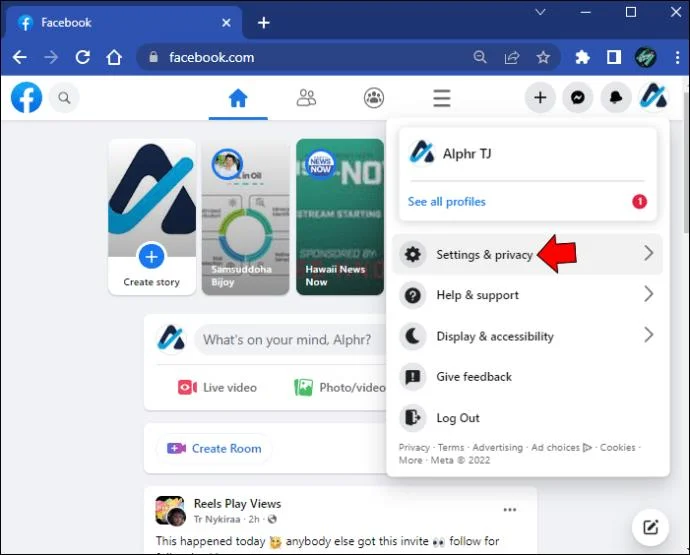
Task: Expand chevron next to Settings & privacy
Action: pos(649,254)
